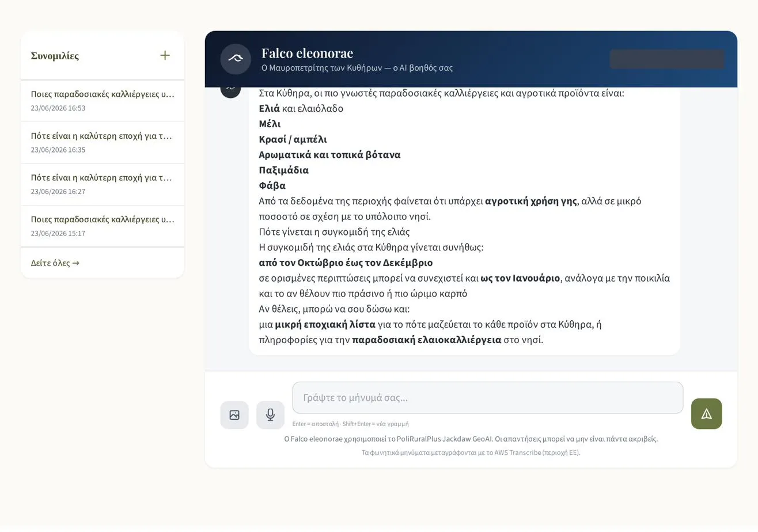The width and height of the screenshot is (758, 532).
Task: Click the Ο Μαυροπετρίτης των Κυθήρων subtitle
Action: (x=357, y=68)
